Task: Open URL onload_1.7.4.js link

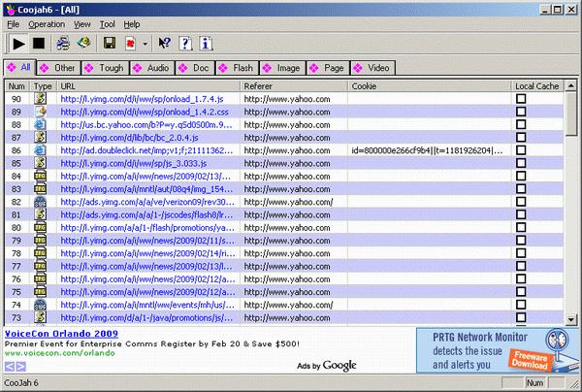Action: click(142, 99)
